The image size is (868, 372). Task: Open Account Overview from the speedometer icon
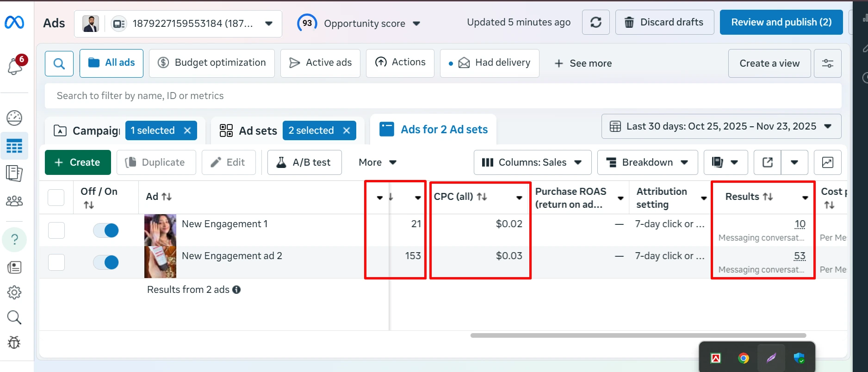click(x=14, y=118)
